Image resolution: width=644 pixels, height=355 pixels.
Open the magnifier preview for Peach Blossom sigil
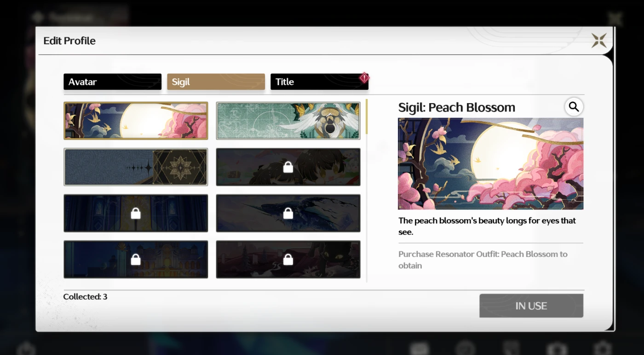click(574, 107)
